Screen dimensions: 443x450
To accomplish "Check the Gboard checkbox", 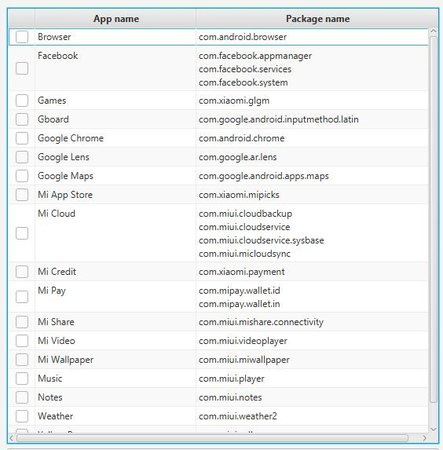I will 22,119.
